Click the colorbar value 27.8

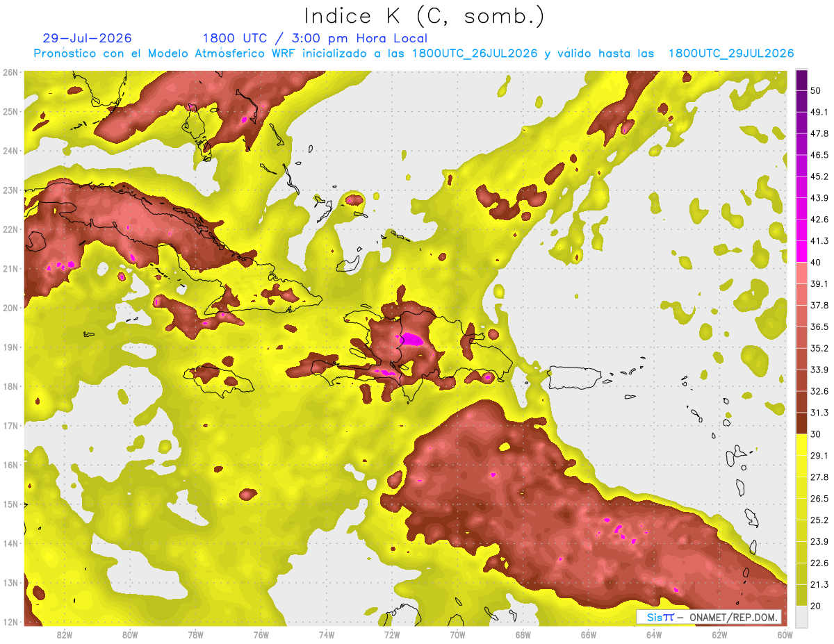(819, 477)
